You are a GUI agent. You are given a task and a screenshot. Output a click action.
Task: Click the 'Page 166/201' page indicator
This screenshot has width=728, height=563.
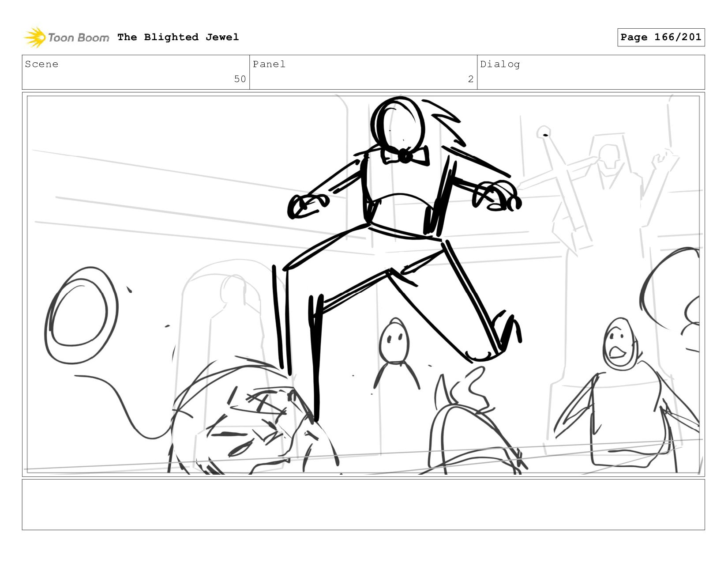661,37
